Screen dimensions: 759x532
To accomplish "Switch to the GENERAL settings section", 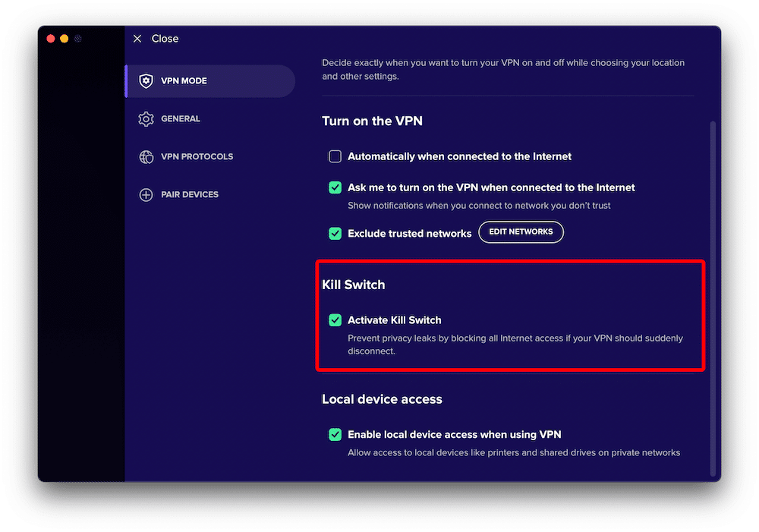I will tap(181, 119).
